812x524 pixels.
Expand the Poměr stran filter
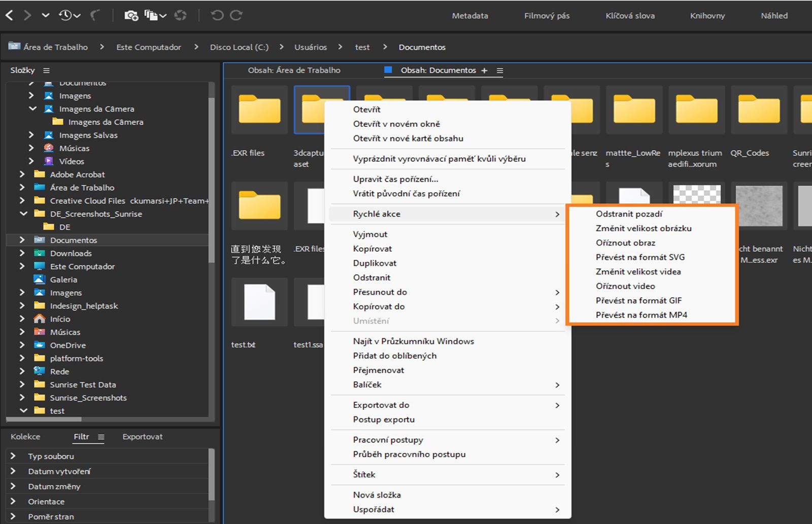(13, 516)
